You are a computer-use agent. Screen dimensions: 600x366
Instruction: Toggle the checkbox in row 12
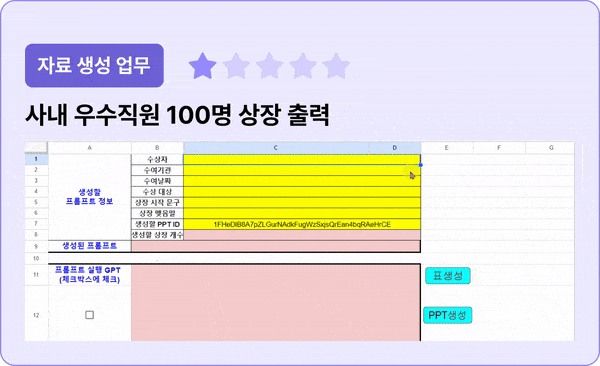pyautogui.click(x=90, y=315)
